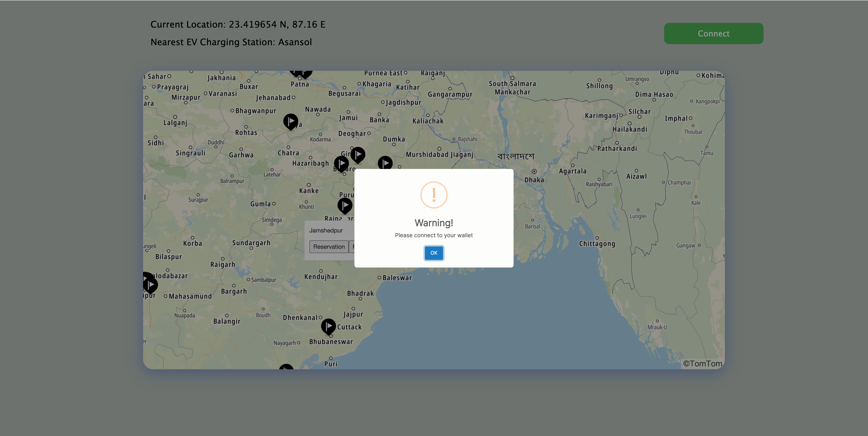Click the station marker above Jamshedpur popup
The image size is (868, 436).
(345, 205)
